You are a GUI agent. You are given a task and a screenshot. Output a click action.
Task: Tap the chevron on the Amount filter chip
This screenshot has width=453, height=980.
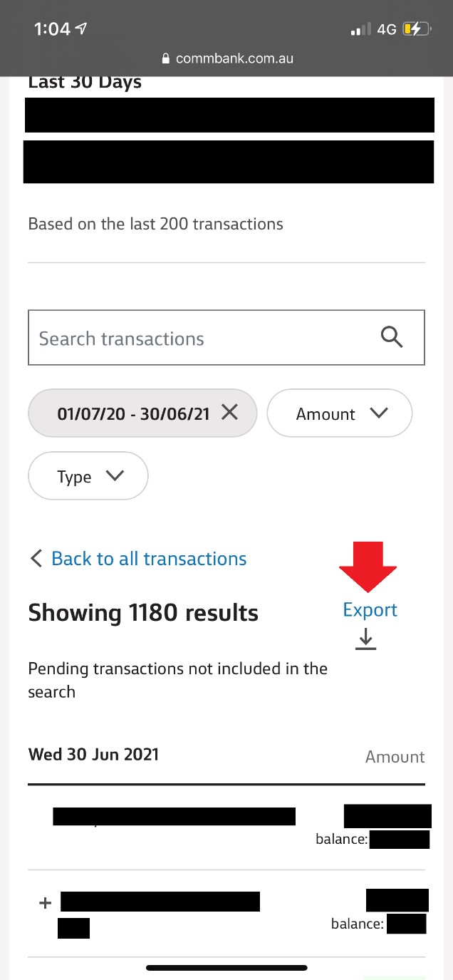[379, 413]
